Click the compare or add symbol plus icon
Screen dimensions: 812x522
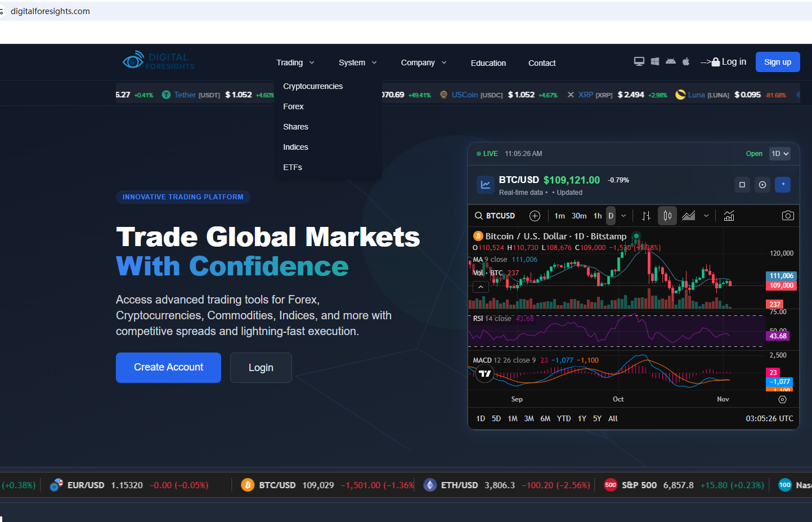click(535, 216)
